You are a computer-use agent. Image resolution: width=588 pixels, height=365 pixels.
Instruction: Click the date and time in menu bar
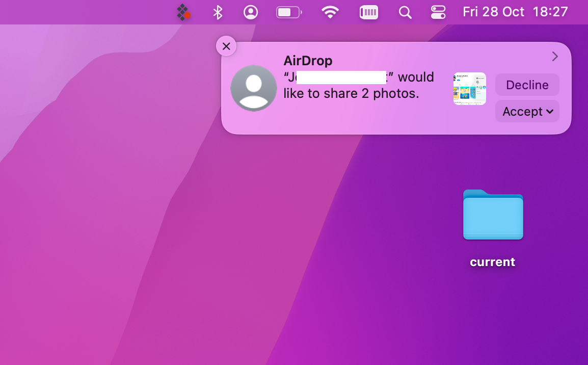point(515,12)
